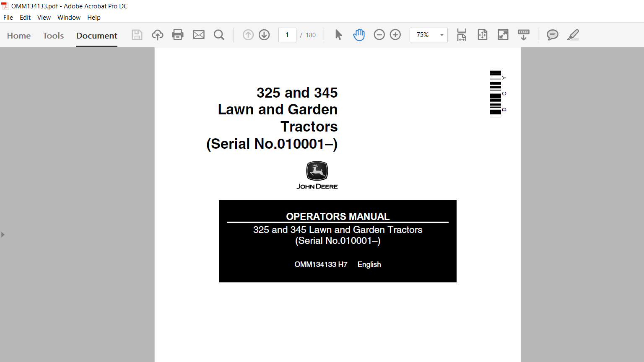Activate the Hand pan tool
Image resolution: width=644 pixels, height=362 pixels.
pyautogui.click(x=359, y=35)
